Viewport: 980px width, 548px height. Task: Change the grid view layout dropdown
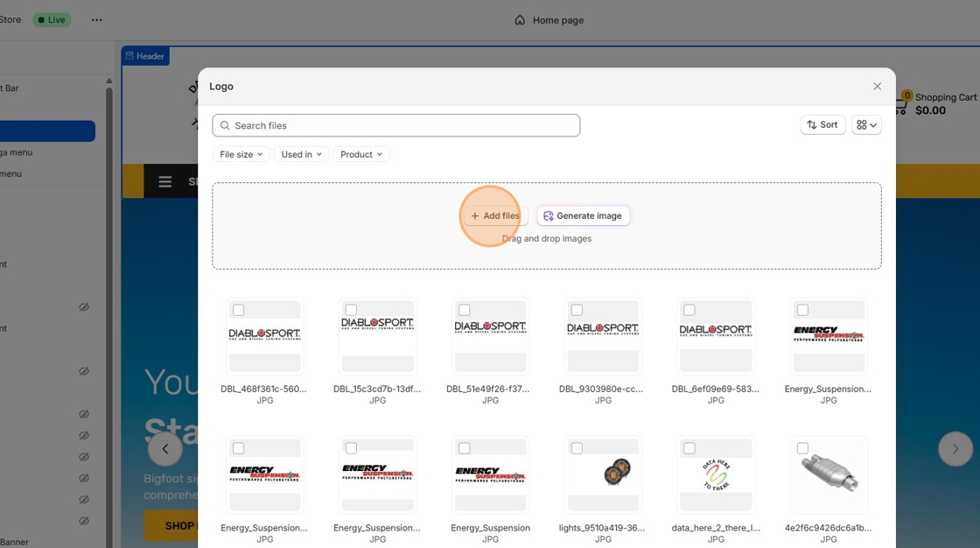866,124
